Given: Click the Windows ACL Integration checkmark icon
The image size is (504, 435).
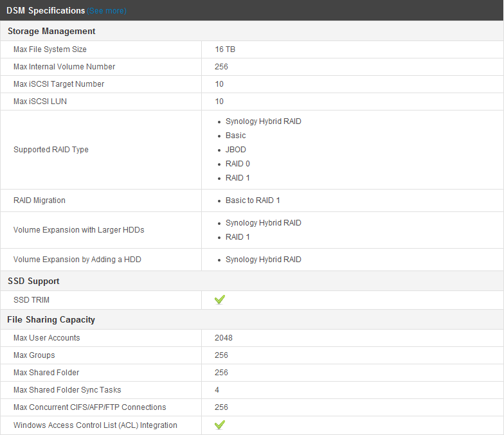Looking at the screenshot, I should click(220, 425).
